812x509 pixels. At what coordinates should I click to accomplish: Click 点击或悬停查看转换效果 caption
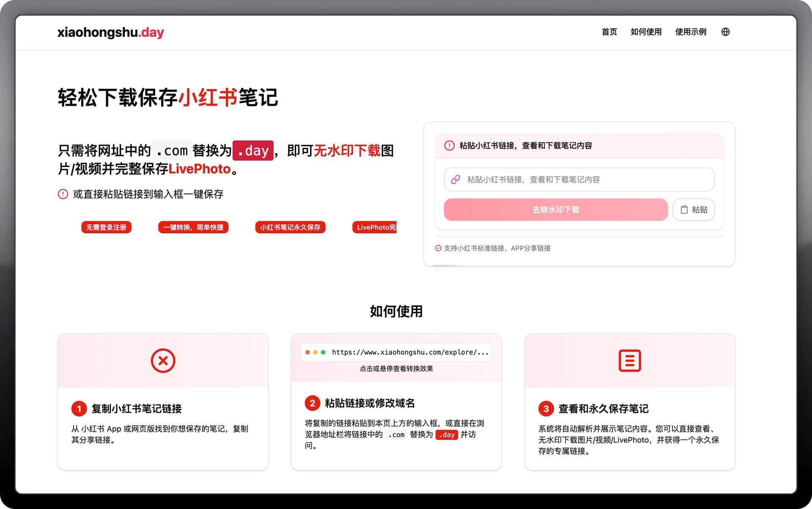pyautogui.click(x=396, y=369)
